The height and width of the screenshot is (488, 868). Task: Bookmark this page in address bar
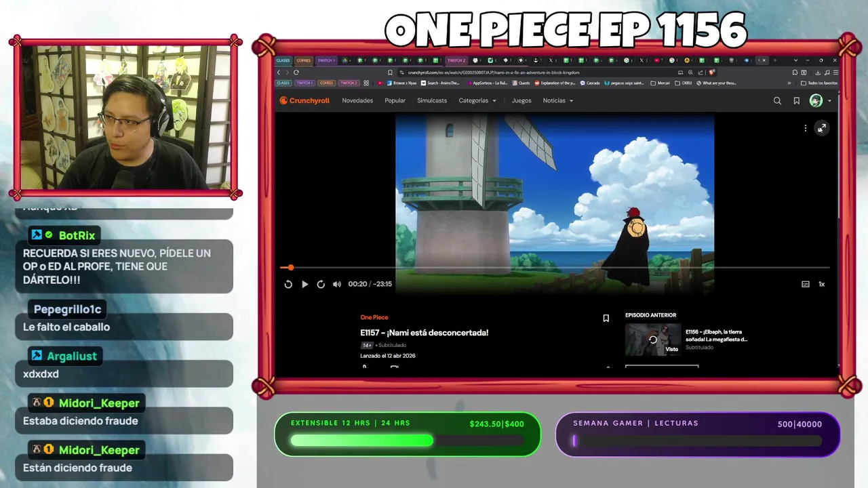click(x=390, y=73)
